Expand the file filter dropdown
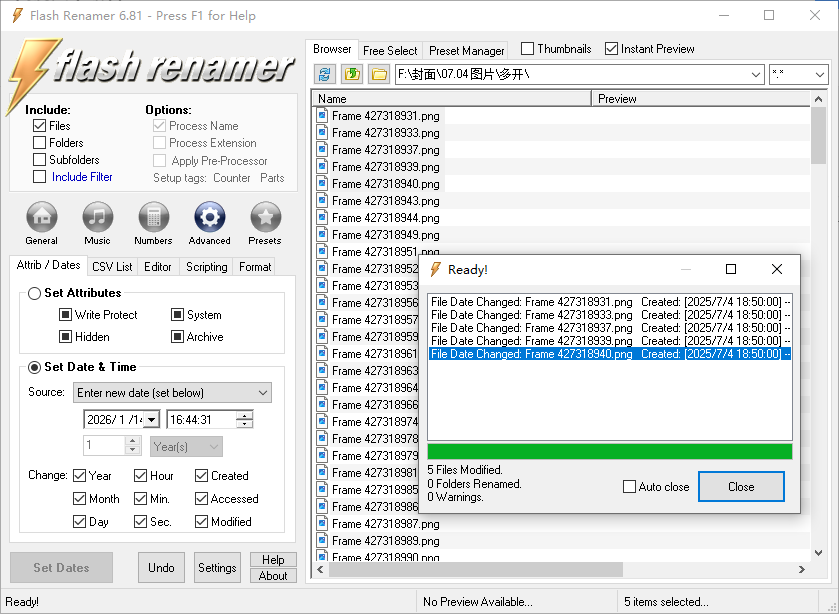The width and height of the screenshot is (839, 614). pos(819,75)
